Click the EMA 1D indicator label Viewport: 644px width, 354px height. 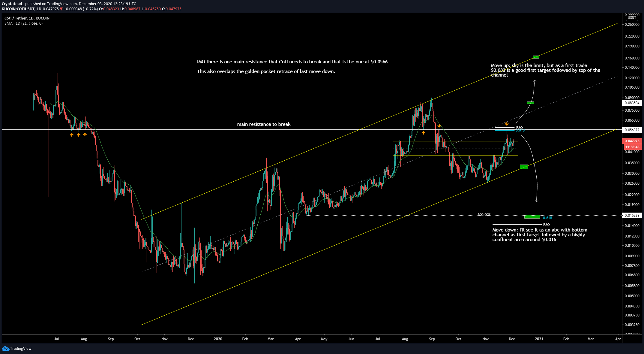pos(23,23)
